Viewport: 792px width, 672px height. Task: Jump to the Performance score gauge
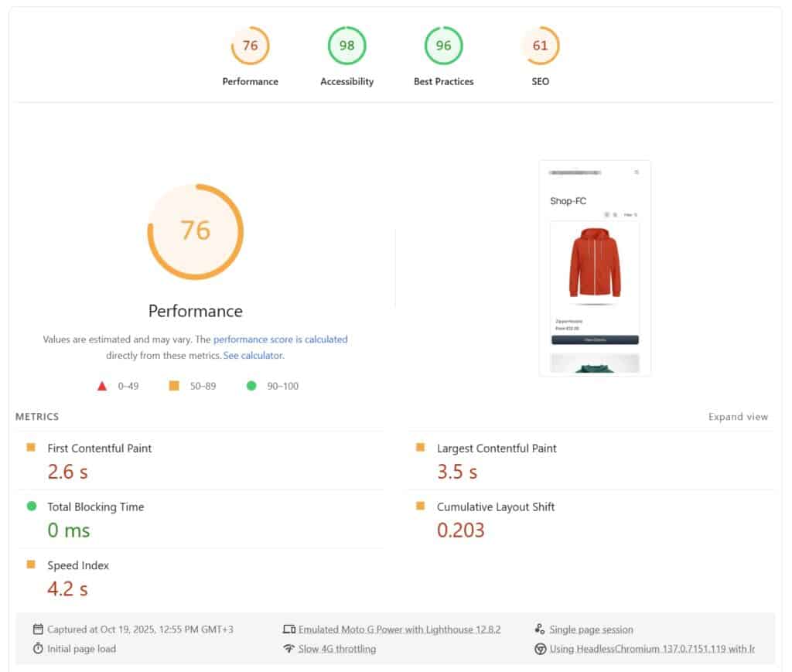click(250, 46)
